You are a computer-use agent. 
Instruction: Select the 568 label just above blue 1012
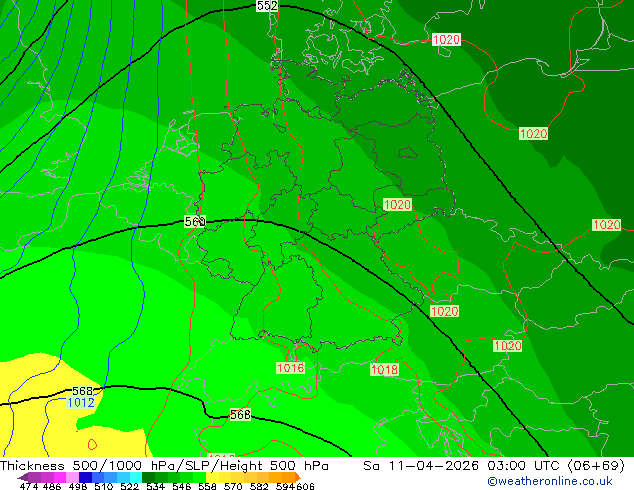tap(82, 391)
